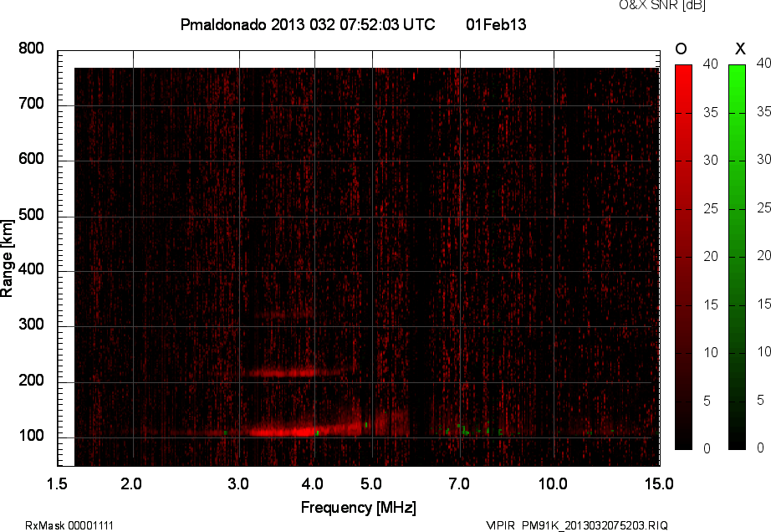The height and width of the screenshot is (532, 771).
Task: Click the 35 label on the O colorbar
Action: pyautogui.click(x=711, y=113)
